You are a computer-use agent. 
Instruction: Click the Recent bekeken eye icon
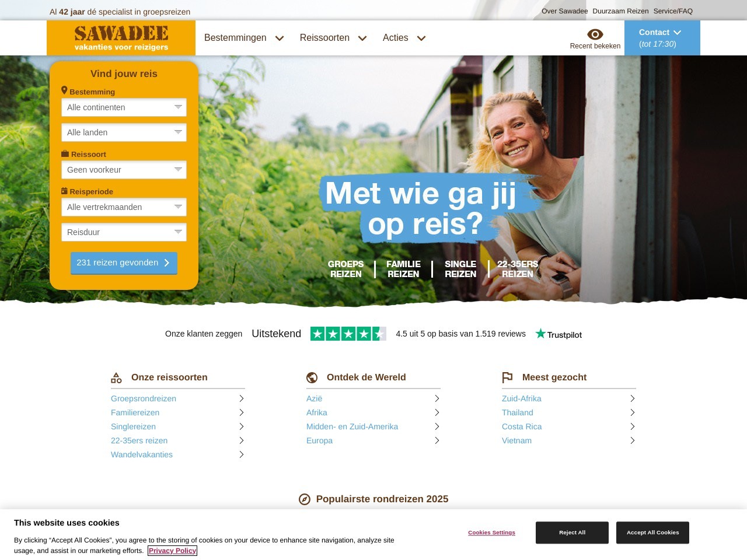(595, 34)
